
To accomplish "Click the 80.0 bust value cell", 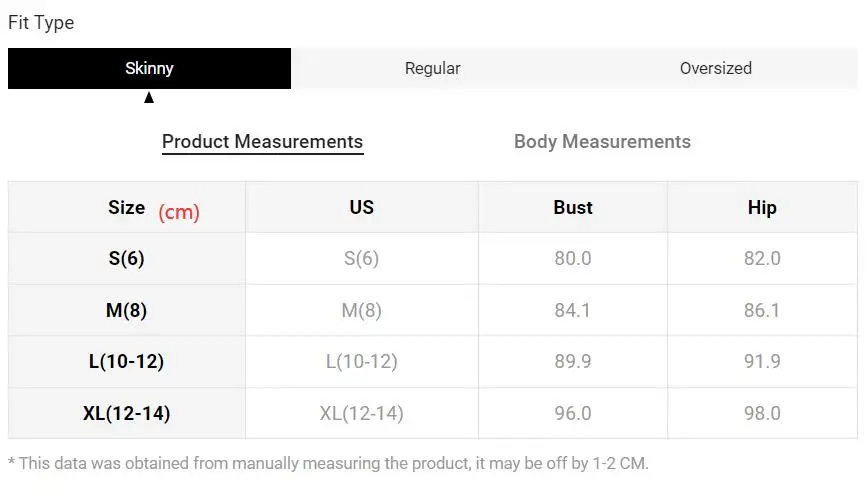I will pos(573,258).
